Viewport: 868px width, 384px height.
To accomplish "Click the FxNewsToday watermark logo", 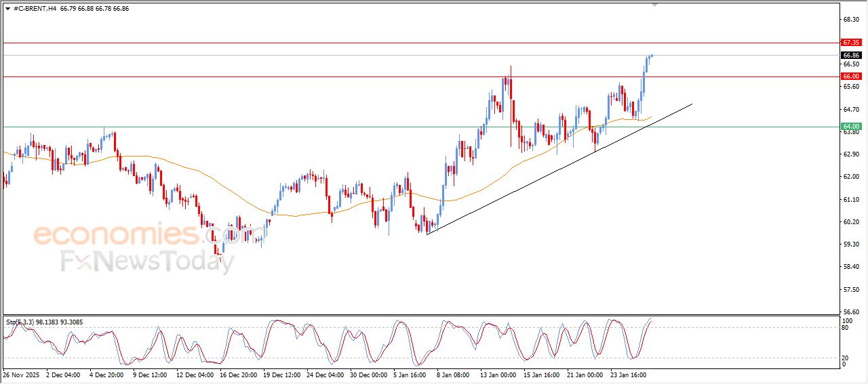I will click(x=147, y=261).
